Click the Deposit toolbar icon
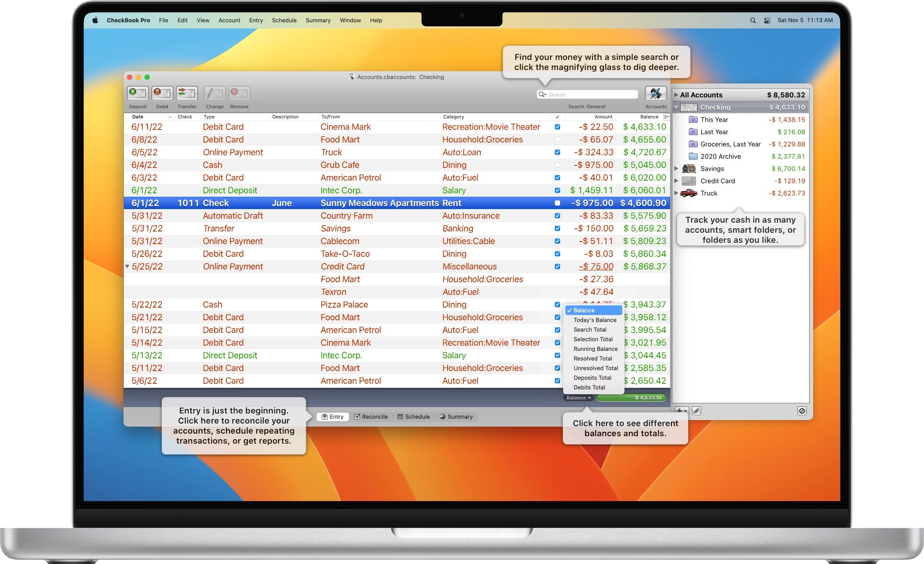Image resolution: width=924 pixels, height=564 pixels. [138, 93]
